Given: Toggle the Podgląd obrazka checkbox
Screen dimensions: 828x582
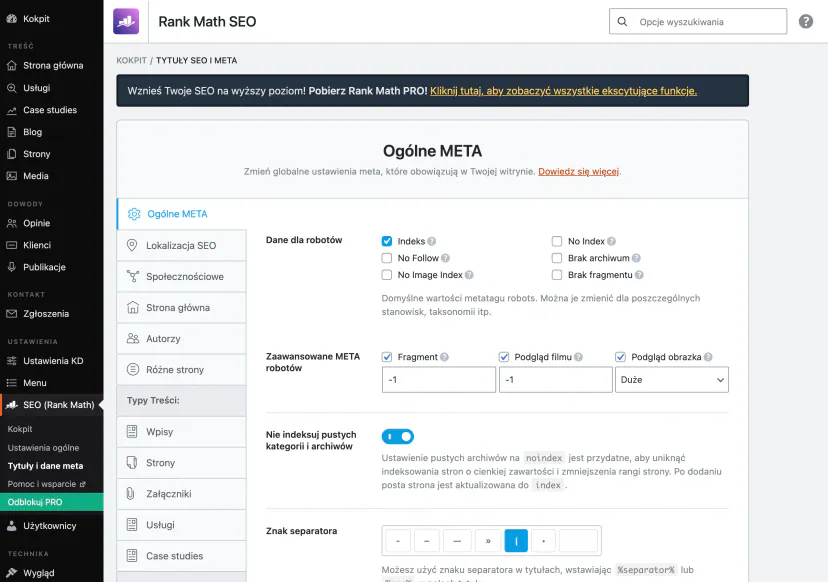Looking at the screenshot, I should click(x=620, y=357).
